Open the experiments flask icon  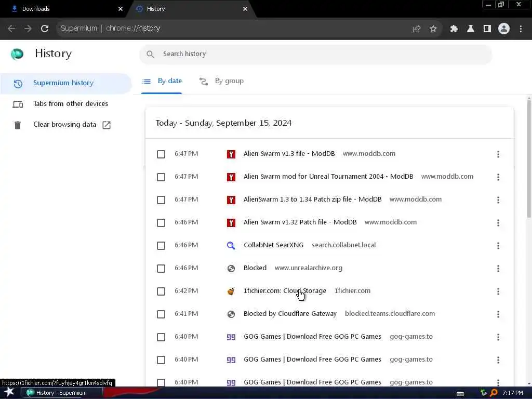(x=470, y=29)
